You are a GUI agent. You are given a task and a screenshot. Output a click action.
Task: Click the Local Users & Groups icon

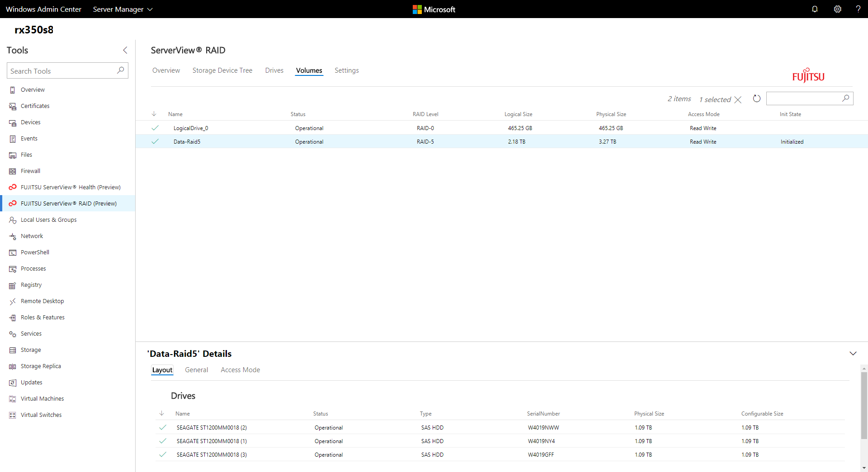click(x=13, y=220)
